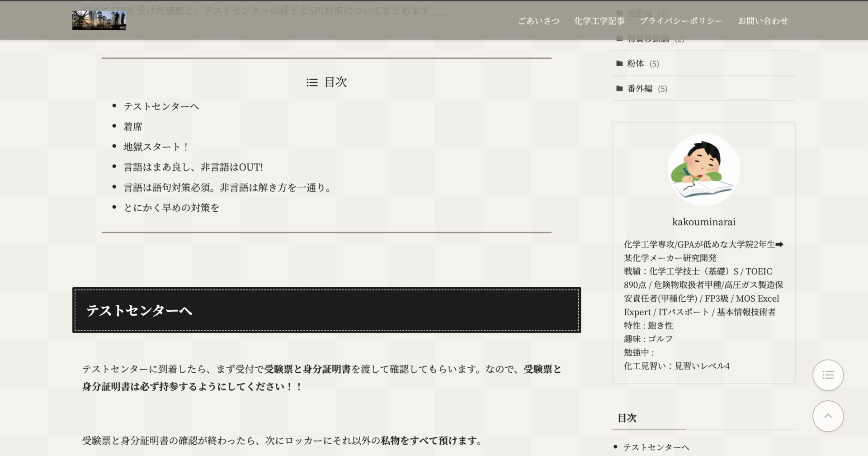Viewport: 868px width, 456px height.
Task: Jump to とにかく早めの対策を section
Action: click(171, 208)
